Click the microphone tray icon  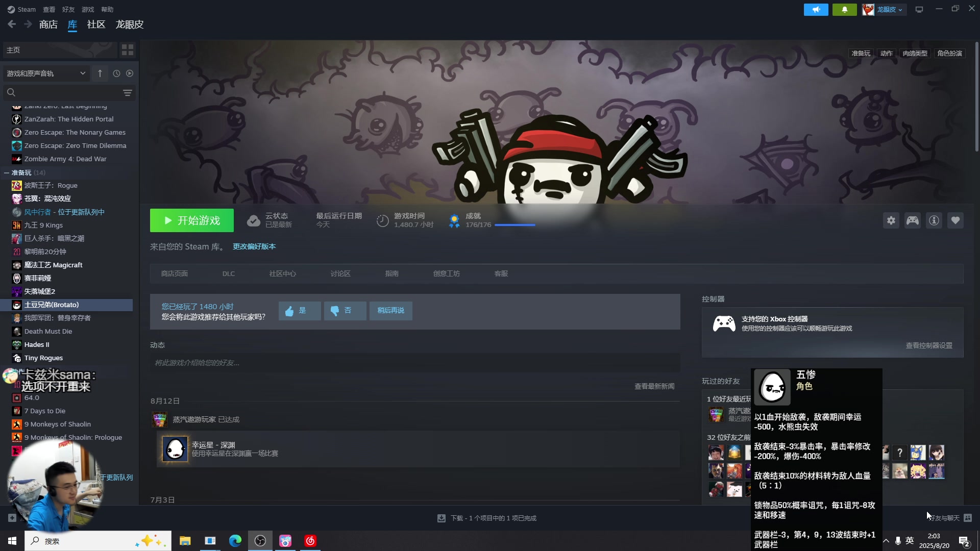tap(898, 541)
